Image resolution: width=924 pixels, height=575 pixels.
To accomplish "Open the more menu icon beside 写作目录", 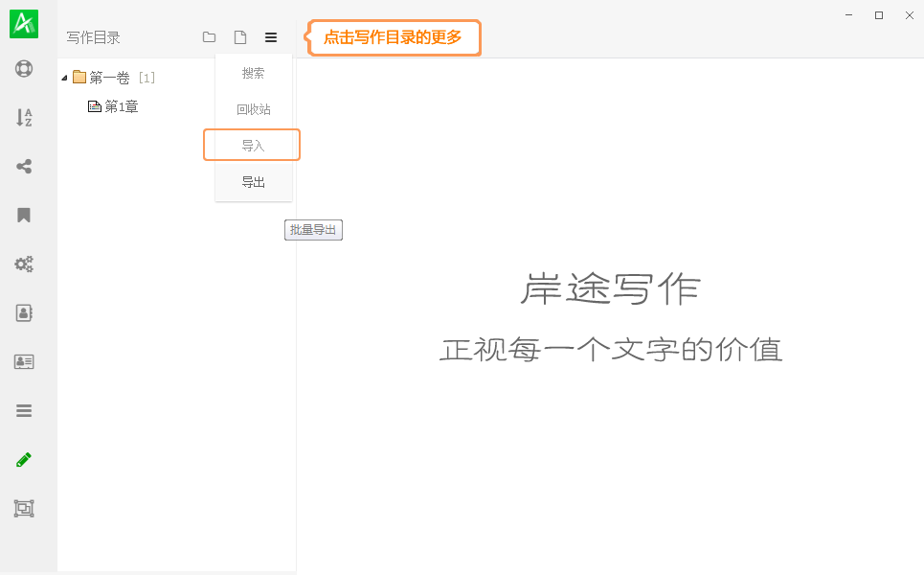I will [x=271, y=37].
